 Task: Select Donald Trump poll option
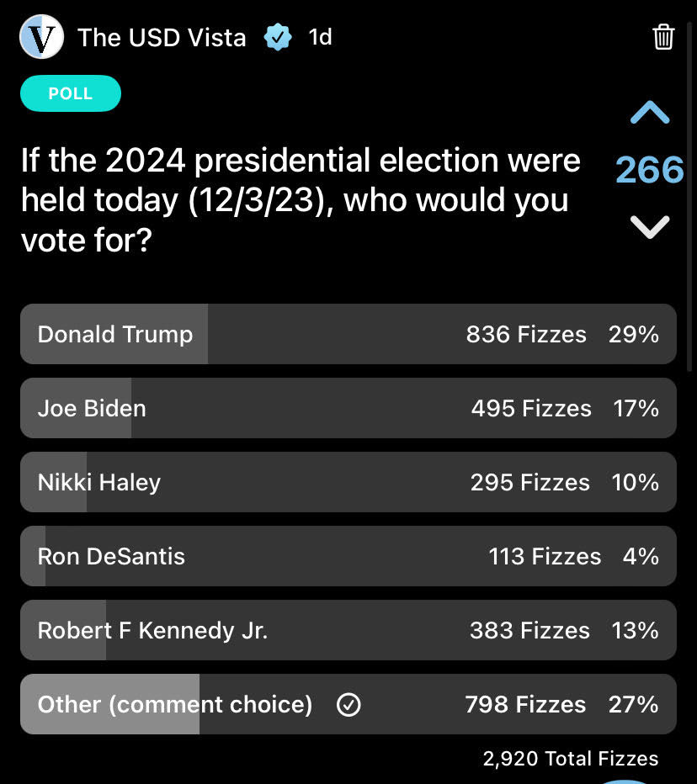click(x=348, y=335)
